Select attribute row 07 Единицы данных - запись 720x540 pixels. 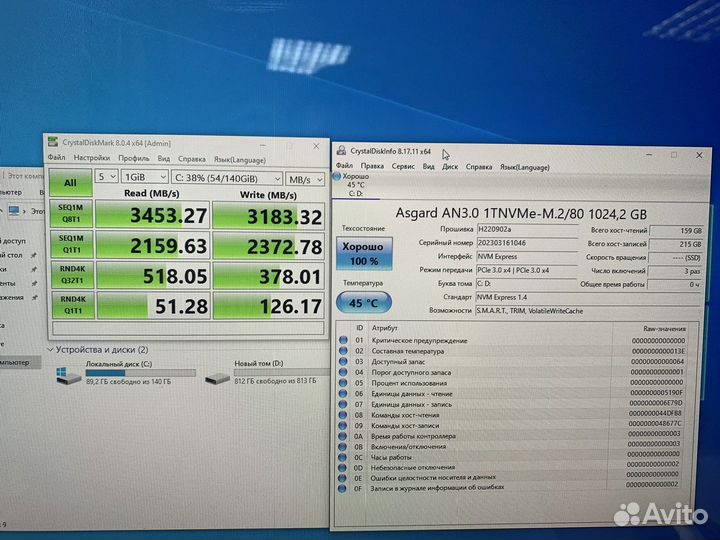(513, 404)
